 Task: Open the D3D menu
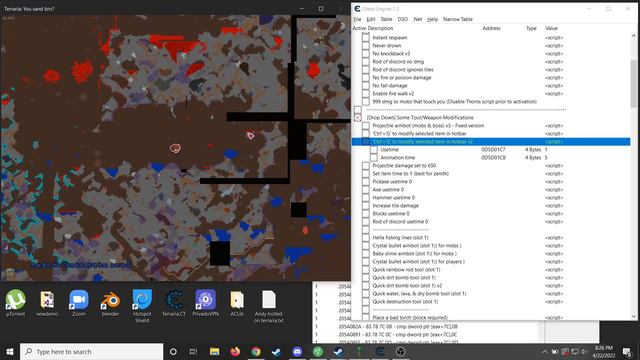[x=402, y=19]
